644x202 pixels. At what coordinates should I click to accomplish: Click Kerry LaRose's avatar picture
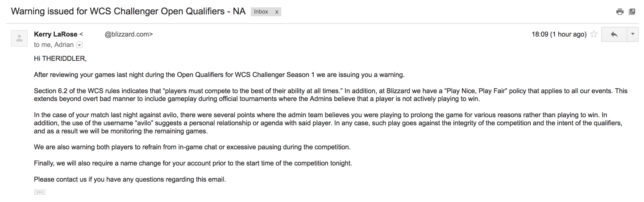20,40
